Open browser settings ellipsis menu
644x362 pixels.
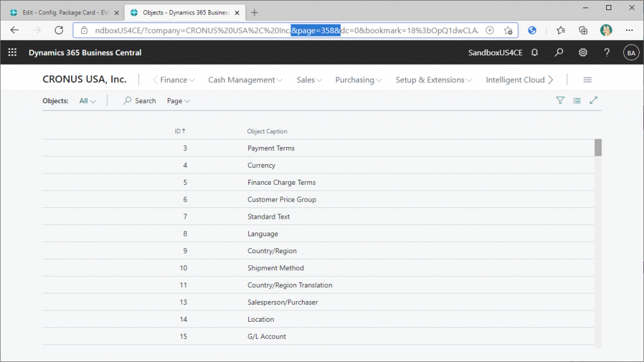pos(629,30)
